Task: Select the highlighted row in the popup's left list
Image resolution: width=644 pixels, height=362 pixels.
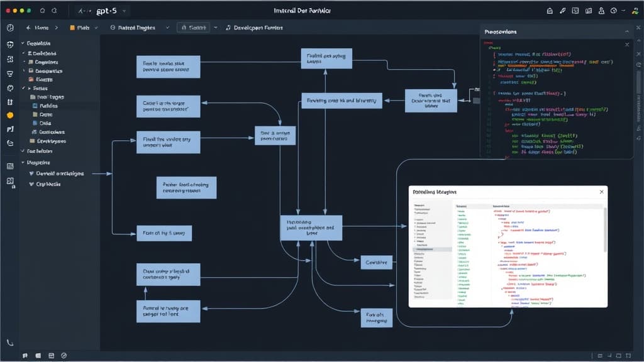Action: coord(432,250)
